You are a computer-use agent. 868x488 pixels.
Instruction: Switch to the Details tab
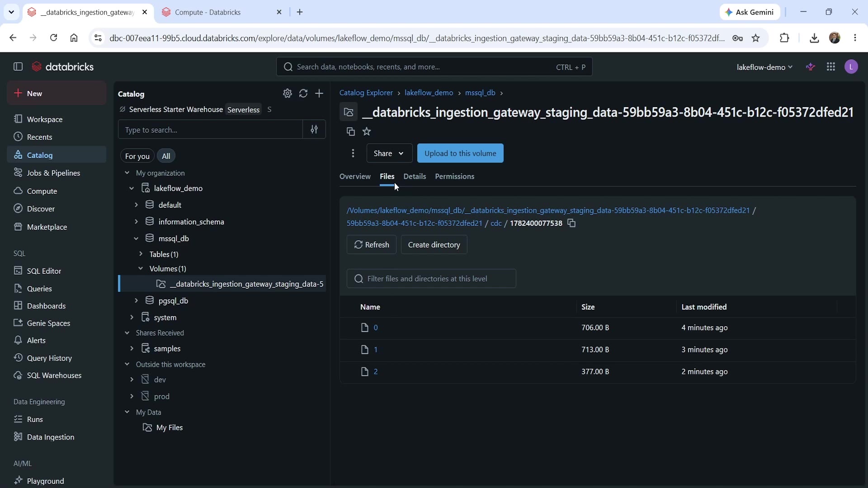[x=415, y=176]
